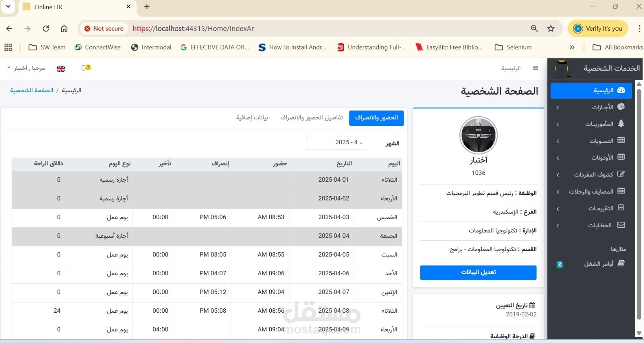Screen dimensions: 644x343
Task: Click the envelope icon beside الخطابات
Action: [x=621, y=225]
